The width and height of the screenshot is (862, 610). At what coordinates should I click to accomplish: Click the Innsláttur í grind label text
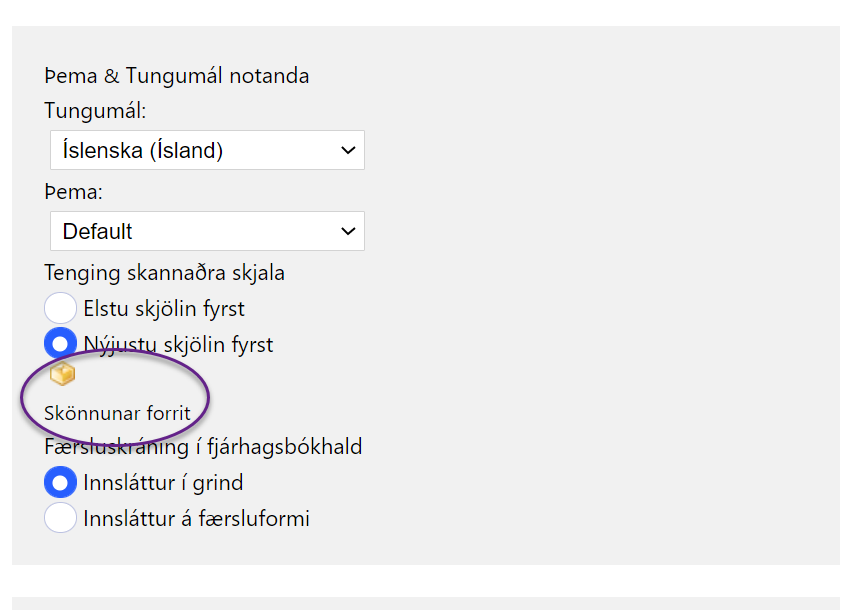point(163,483)
